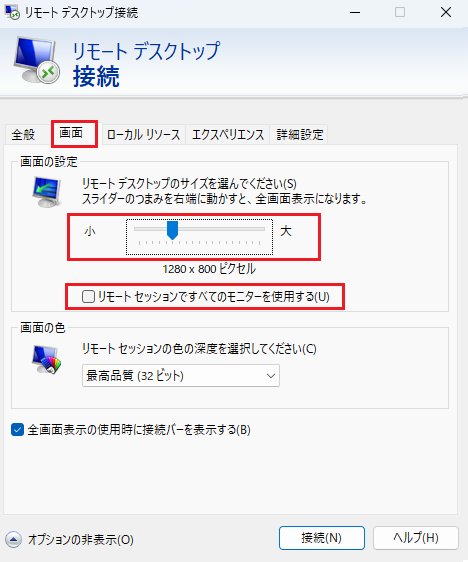
Task: Enable リモート セッションですべてのモニターを使用する checkbox
Action: point(88,297)
